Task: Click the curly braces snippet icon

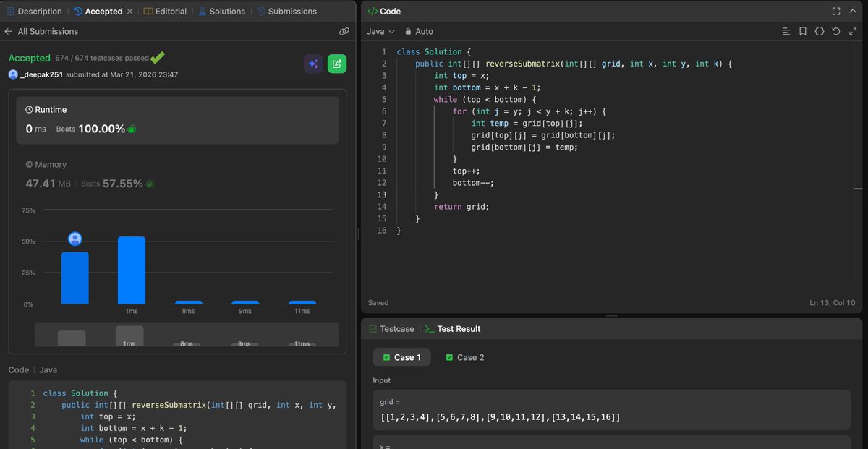Action: (820, 32)
